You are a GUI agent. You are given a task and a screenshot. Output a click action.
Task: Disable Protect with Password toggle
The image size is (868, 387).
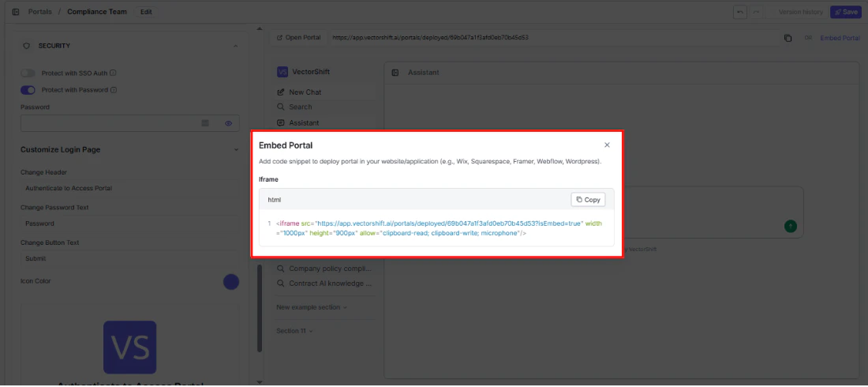point(28,90)
